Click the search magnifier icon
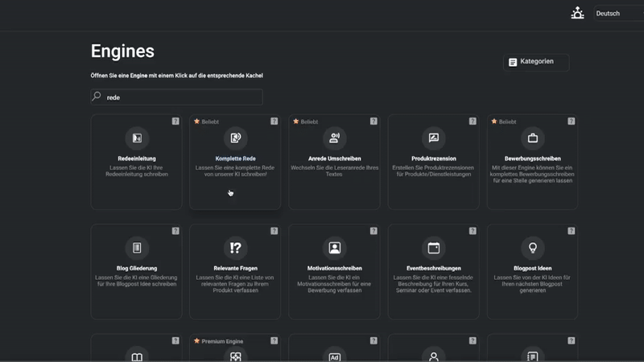 97,97
